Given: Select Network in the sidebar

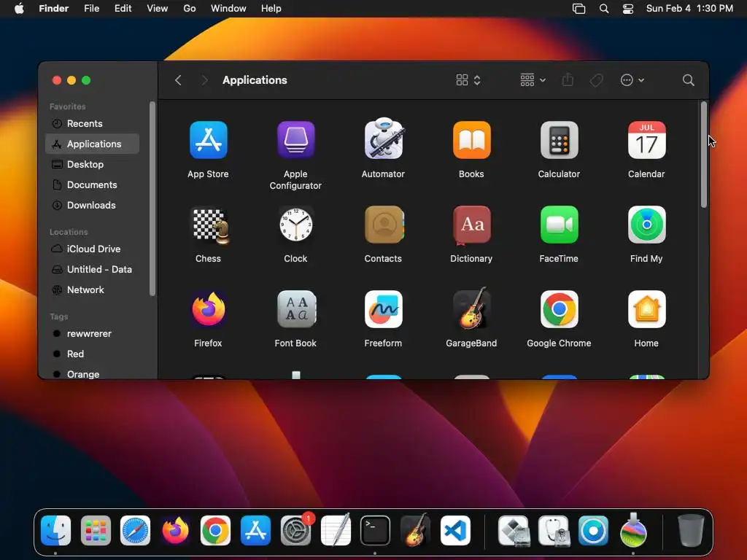Looking at the screenshot, I should click(x=93, y=290).
